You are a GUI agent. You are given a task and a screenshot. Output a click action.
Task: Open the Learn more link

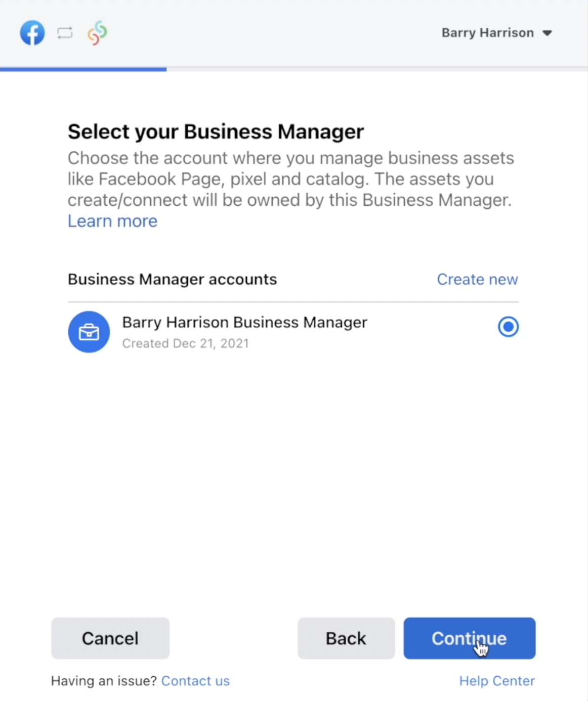[112, 221]
